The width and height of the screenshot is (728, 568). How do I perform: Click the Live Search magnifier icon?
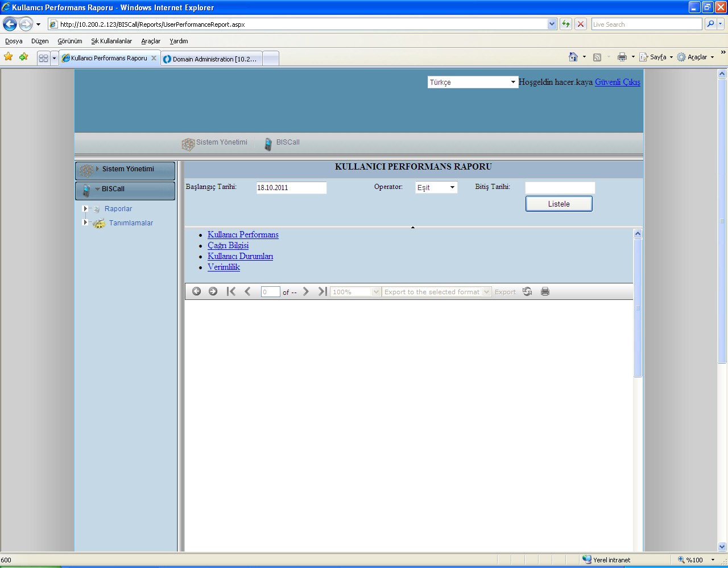pyautogui.click(x=710, y=24)
